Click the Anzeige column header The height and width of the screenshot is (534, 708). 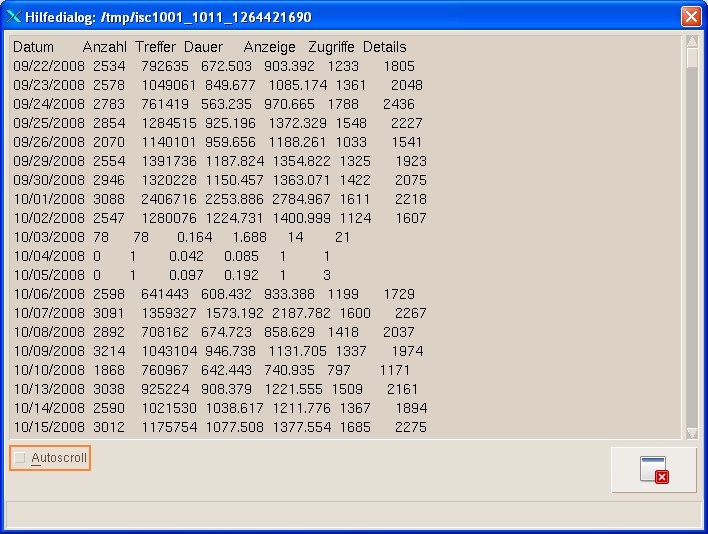[270, 47]
